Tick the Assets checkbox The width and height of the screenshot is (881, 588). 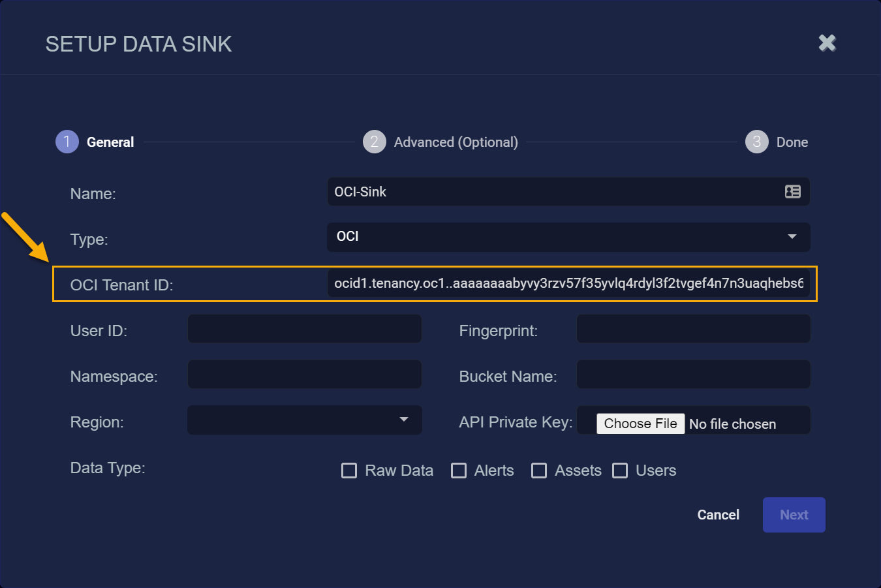pyautogui.click(x=539, y=471)
